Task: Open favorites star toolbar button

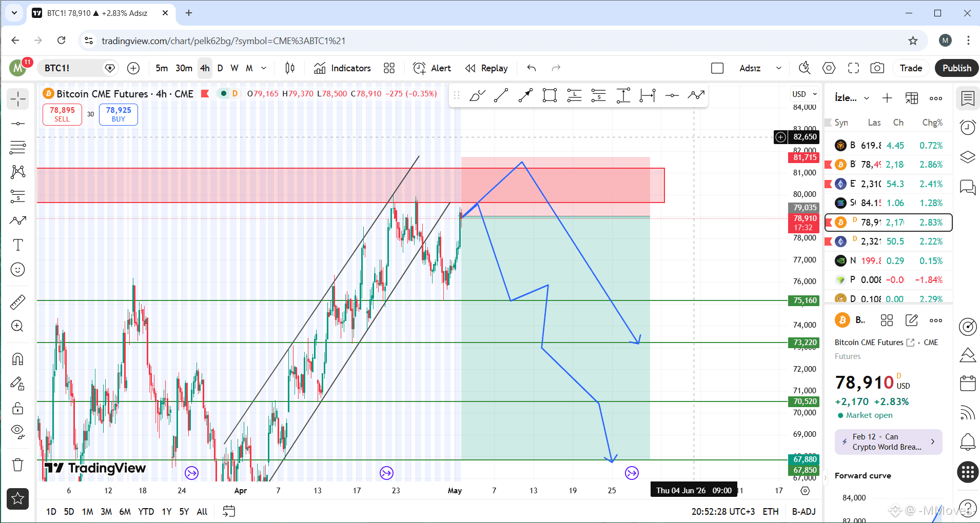Action: [18, 498]
